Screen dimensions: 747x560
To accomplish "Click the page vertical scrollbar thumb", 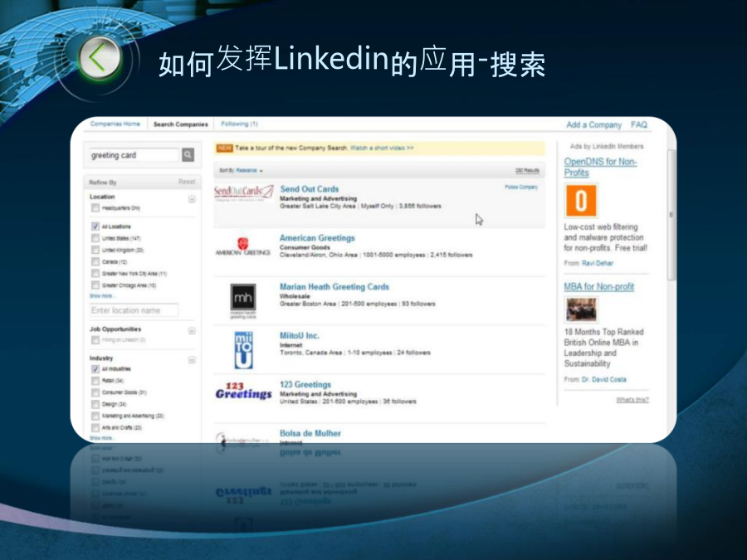I will 671,215.
